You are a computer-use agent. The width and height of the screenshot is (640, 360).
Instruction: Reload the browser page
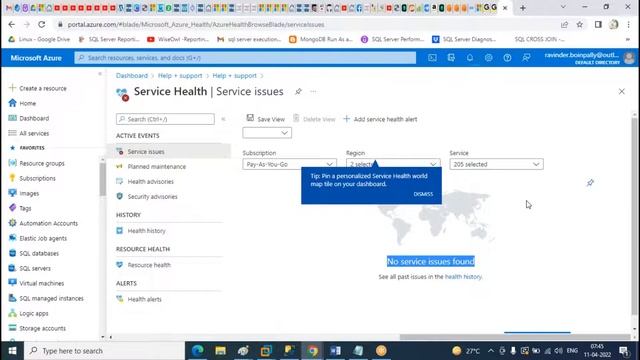click(x=42, y=24)
